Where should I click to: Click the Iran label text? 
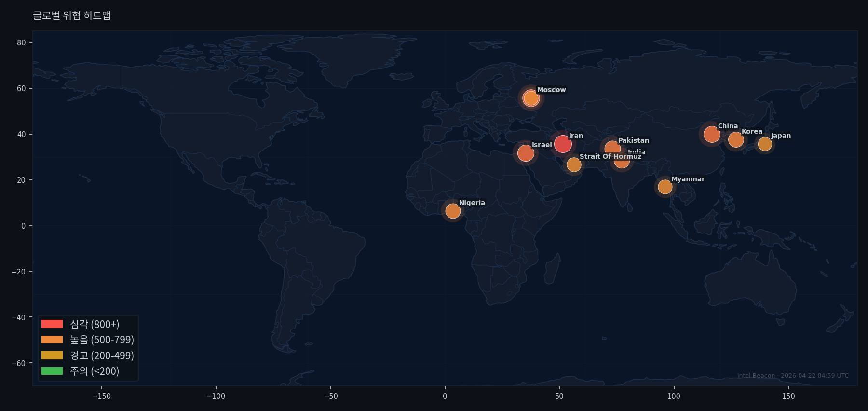(x=576, y=136)
